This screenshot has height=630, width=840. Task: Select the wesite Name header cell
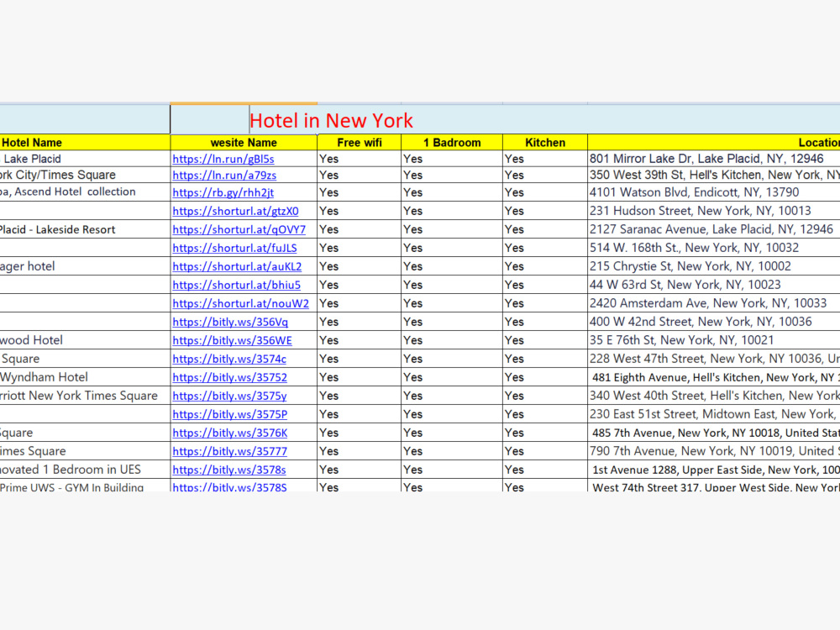click(x=244, y=143)
